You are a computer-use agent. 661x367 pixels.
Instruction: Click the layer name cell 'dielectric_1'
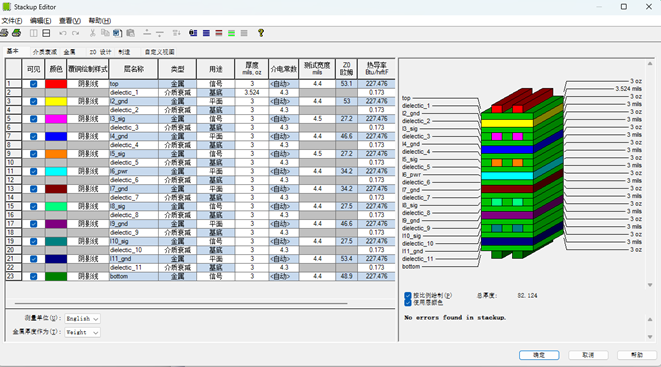click(134, 93)
